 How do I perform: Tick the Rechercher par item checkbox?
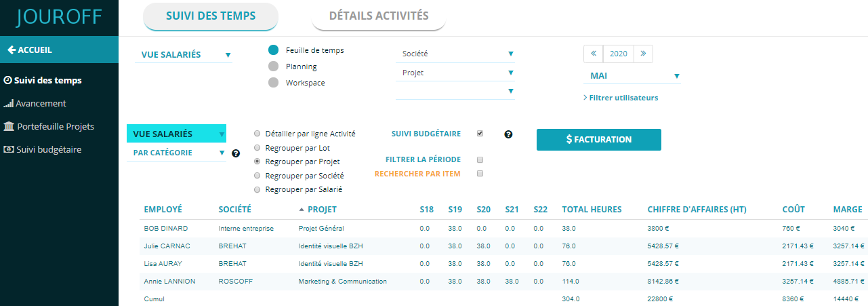pos(480,174)
